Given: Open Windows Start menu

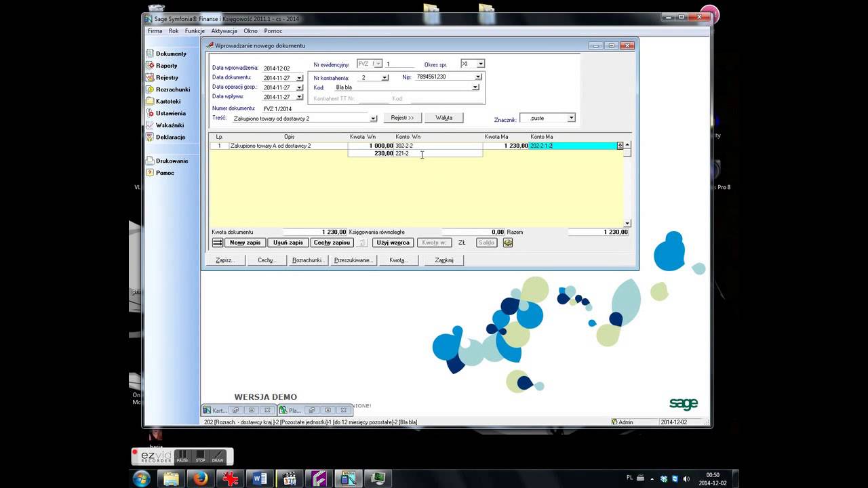Looking at the screenshot, I should (142, 479).
